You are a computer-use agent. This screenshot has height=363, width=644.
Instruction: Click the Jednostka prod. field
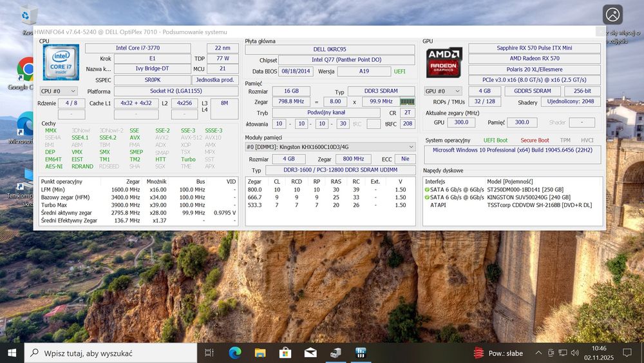point(215,80)
